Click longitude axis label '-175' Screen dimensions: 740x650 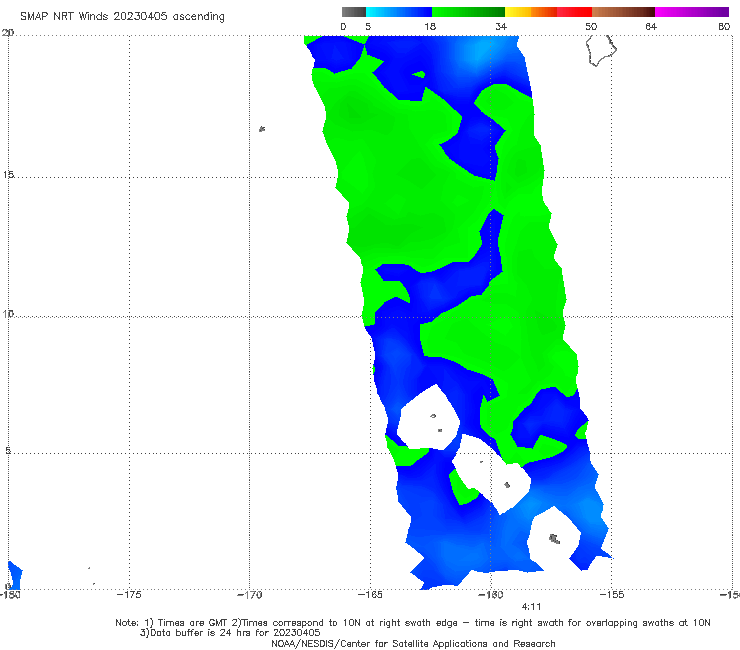[129, 594]
